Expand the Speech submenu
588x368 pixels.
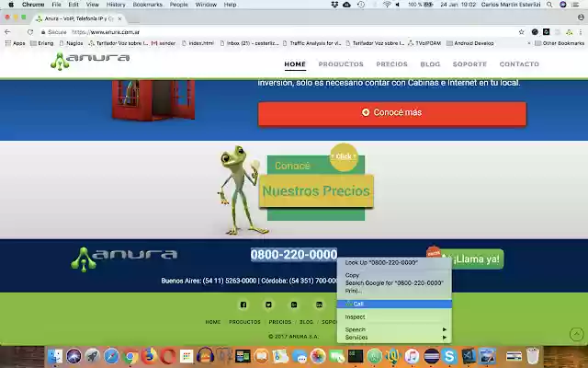(x=394, y=329)
